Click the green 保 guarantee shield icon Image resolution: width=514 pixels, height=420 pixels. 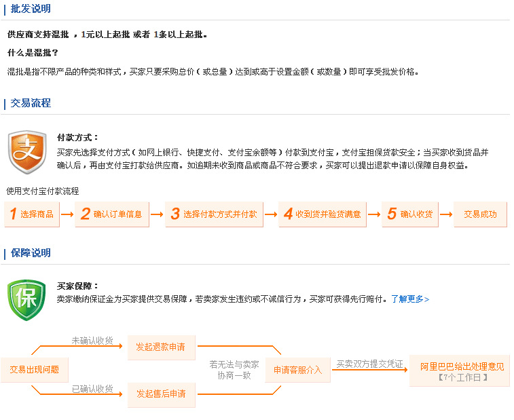click(26, 300)
